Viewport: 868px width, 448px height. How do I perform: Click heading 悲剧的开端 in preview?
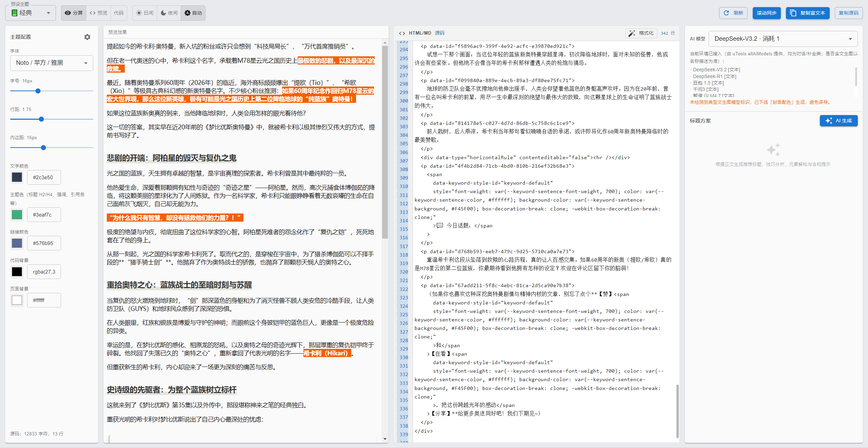[172, 158]
